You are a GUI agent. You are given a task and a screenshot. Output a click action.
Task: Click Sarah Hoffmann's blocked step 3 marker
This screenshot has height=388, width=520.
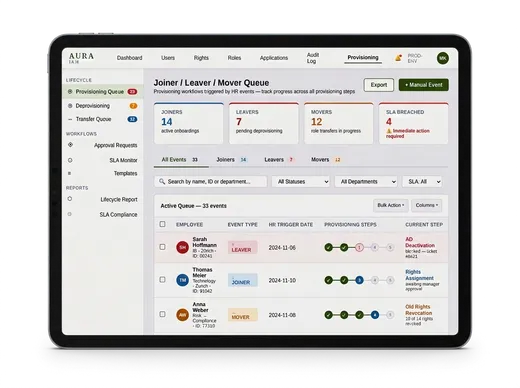pyautogui.click(x=359, y=247)
